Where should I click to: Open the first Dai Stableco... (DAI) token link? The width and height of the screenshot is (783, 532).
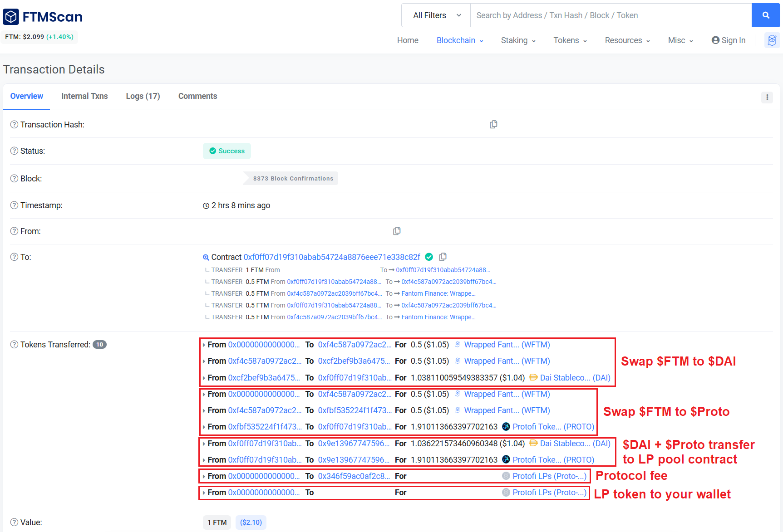pyautogui.click(x=575, y=378)
